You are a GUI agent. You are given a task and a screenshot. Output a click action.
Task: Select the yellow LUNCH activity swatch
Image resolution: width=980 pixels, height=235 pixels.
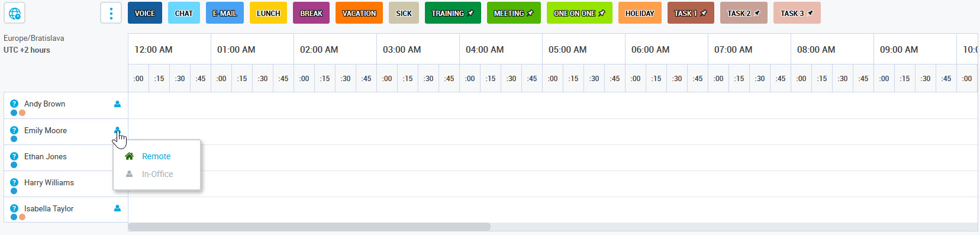point(268,13)
